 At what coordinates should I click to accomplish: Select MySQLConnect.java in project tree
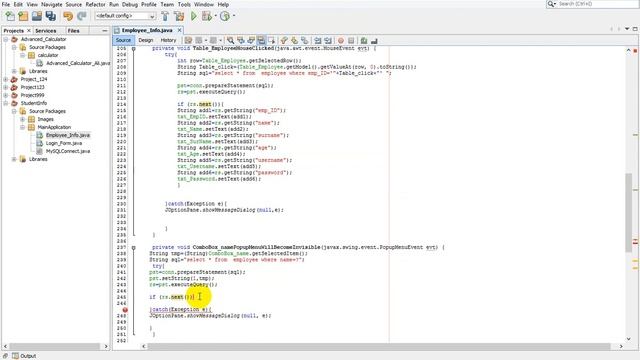tap(68, 151)
